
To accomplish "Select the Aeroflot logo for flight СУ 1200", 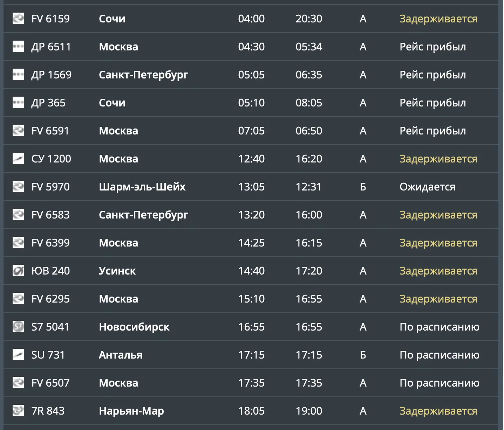I will [x=18, y=158].
